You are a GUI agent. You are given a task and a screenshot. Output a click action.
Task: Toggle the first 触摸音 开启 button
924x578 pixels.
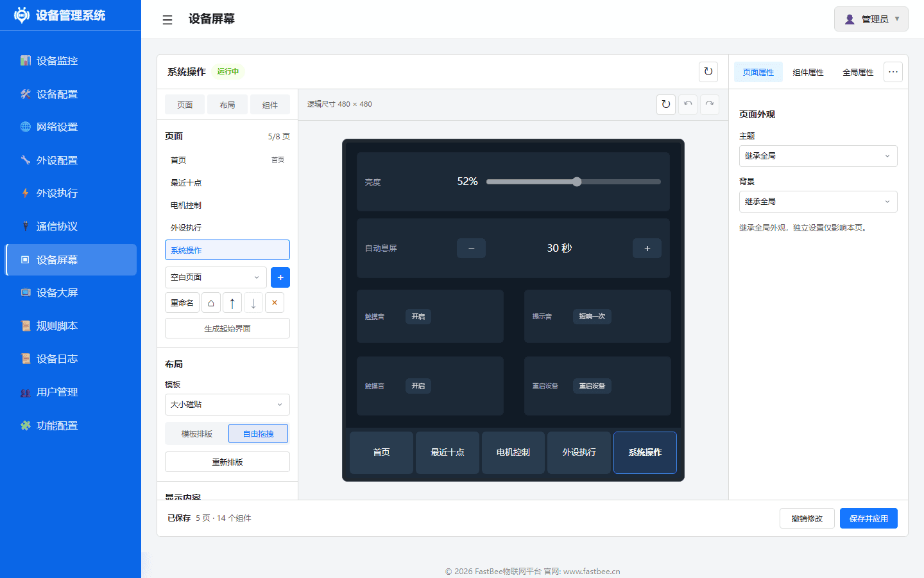(x=418, y=317)
